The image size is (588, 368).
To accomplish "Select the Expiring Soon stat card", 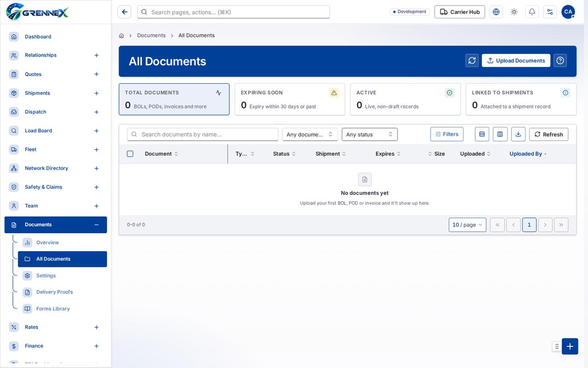I will tap(290, 99).
